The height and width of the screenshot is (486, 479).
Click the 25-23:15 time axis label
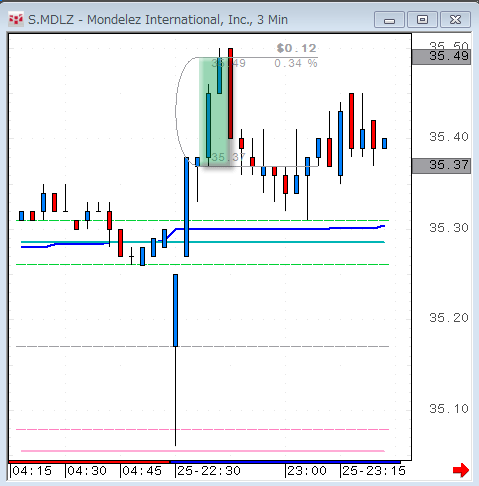374,471
